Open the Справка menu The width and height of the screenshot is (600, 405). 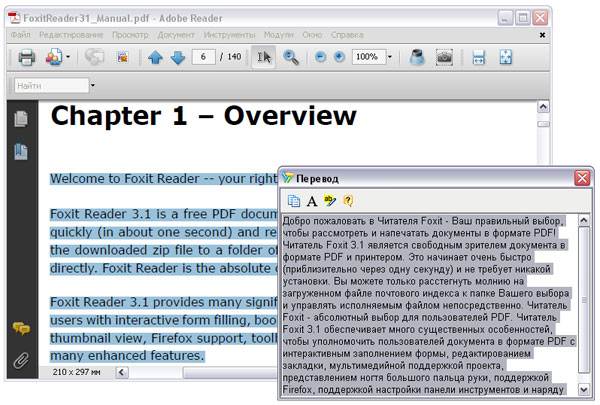click(x=347, y=35)
